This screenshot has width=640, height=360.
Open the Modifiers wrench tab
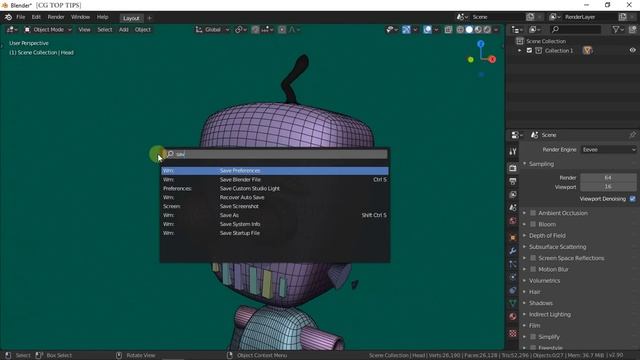pyautogui.click(x=513, y=251)
